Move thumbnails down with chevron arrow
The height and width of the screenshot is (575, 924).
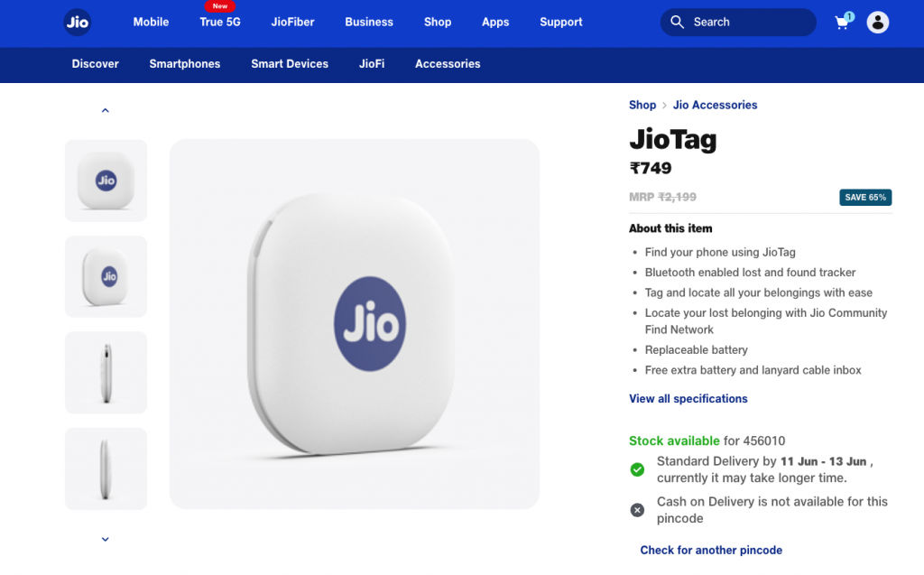[x=106, y=539]
